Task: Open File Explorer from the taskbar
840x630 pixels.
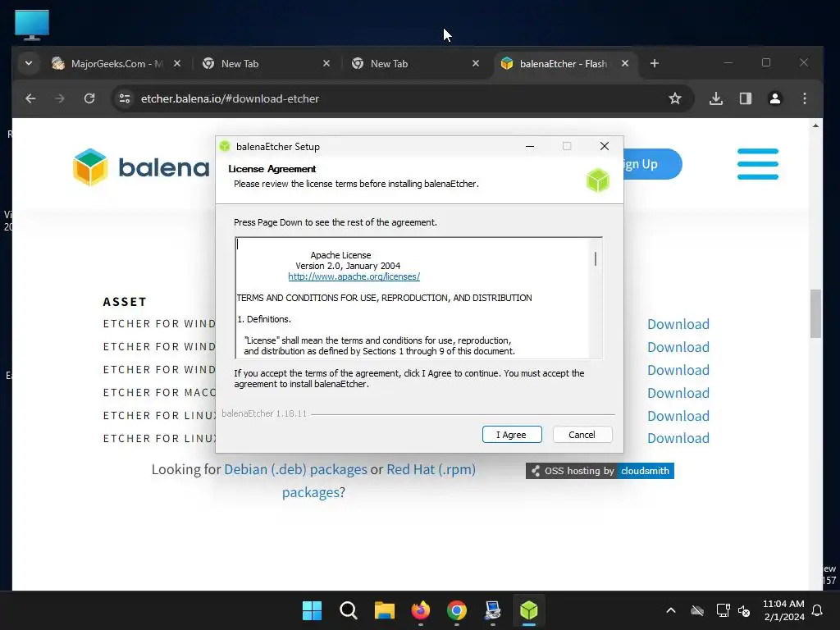Action: [384, 610]
